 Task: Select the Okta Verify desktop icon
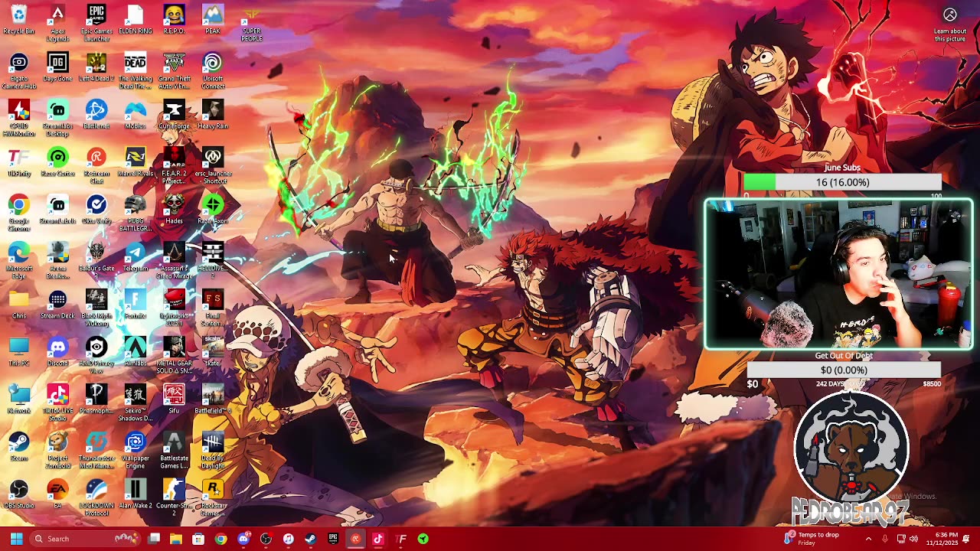[x=96, y=210]
